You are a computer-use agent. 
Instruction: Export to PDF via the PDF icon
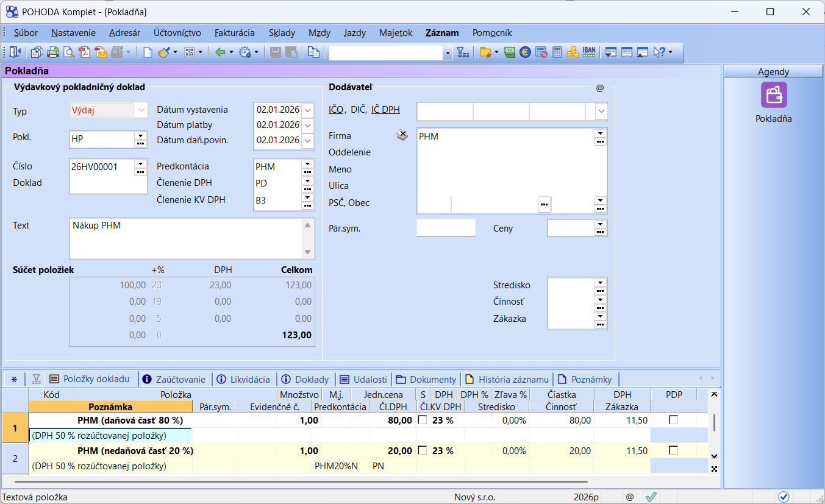(85, 52)
